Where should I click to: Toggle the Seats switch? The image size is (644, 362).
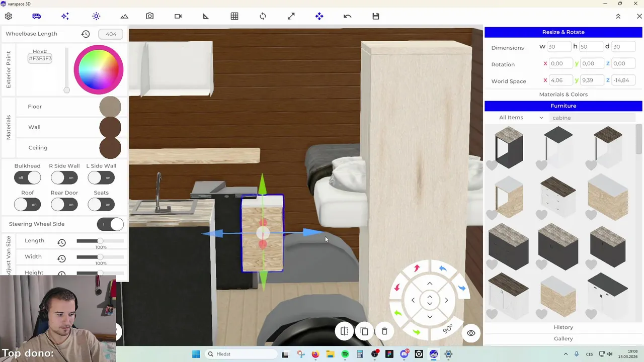(x=101, y=205)
